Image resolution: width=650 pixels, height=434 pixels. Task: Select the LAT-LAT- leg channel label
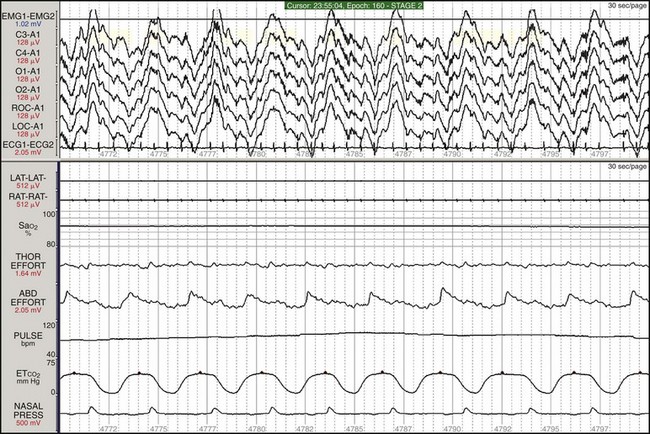point(26,175)
